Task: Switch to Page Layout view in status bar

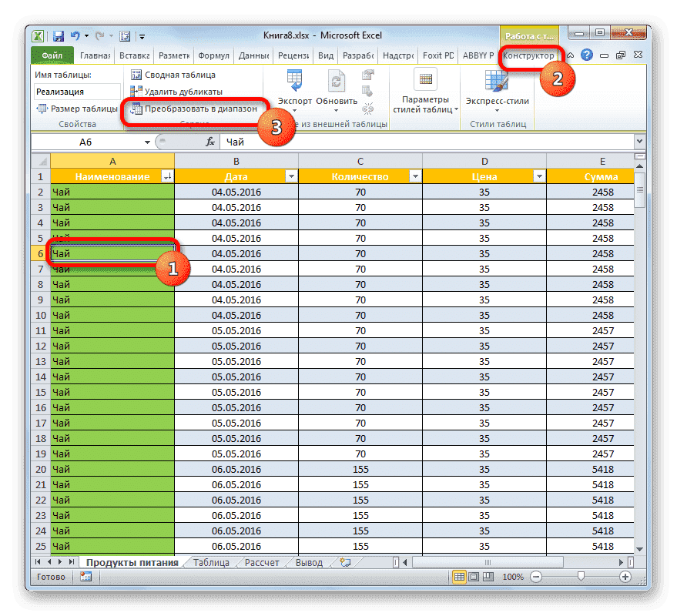Action: (475, 577)
